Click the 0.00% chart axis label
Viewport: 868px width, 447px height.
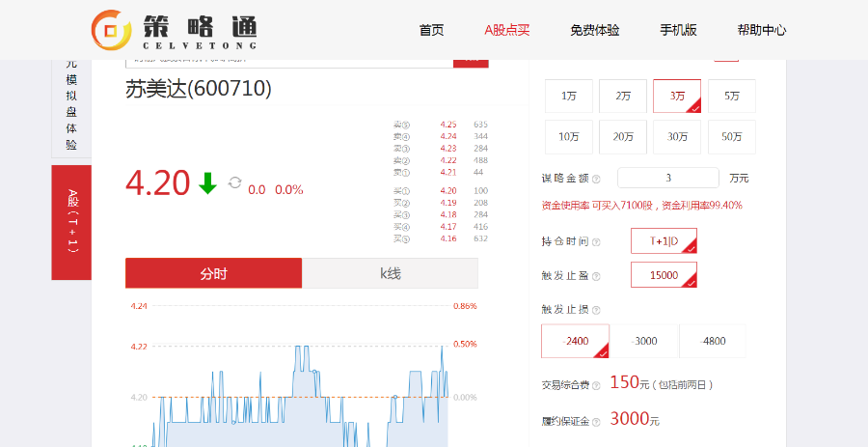465,397
